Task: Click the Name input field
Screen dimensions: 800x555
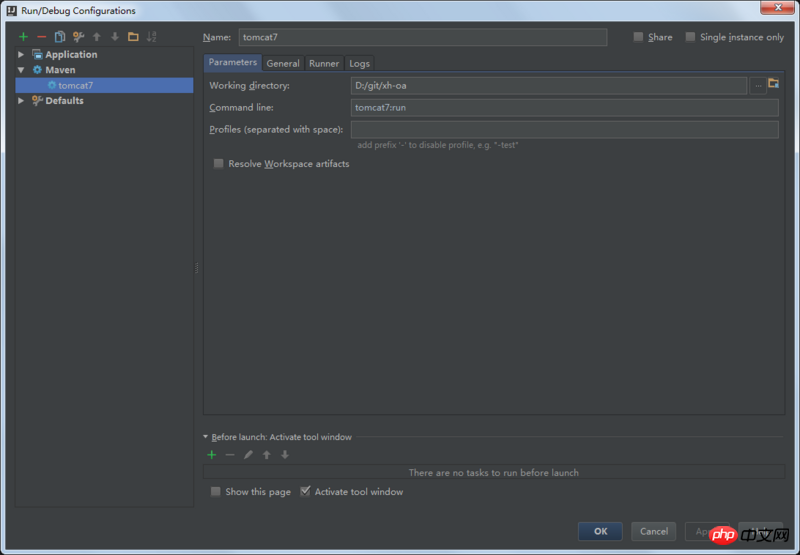Action: click(423, 37)
